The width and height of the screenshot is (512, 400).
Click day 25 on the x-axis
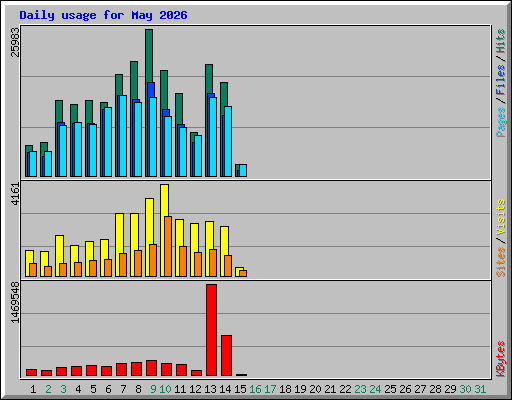point(390,389)
